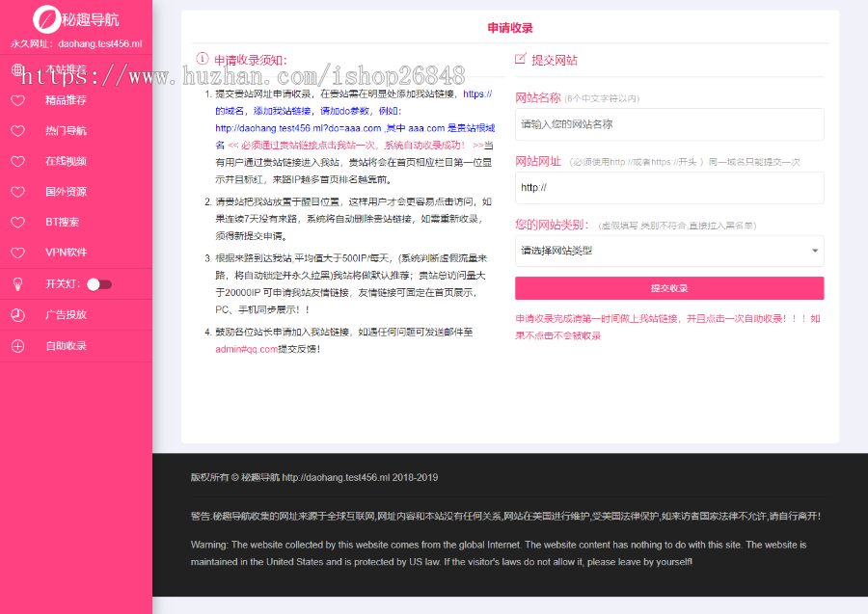Click the 秘趣导航 site title
The height and width of the screenshot is (614, 868).
[91, 20]
